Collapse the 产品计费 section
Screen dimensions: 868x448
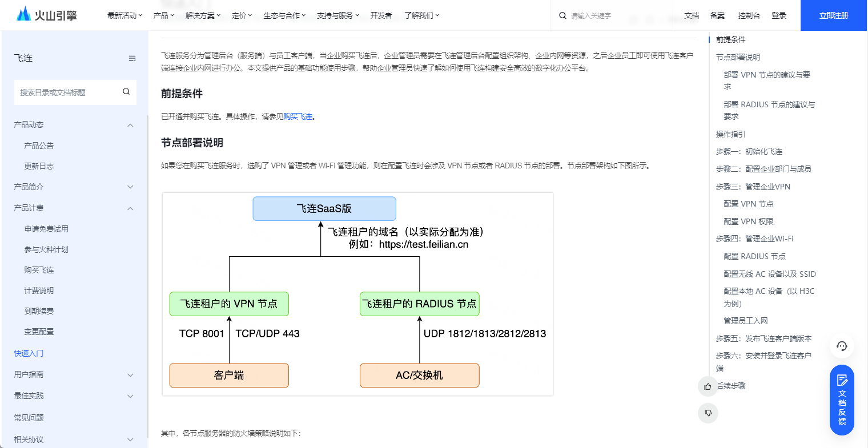point(74,208)
